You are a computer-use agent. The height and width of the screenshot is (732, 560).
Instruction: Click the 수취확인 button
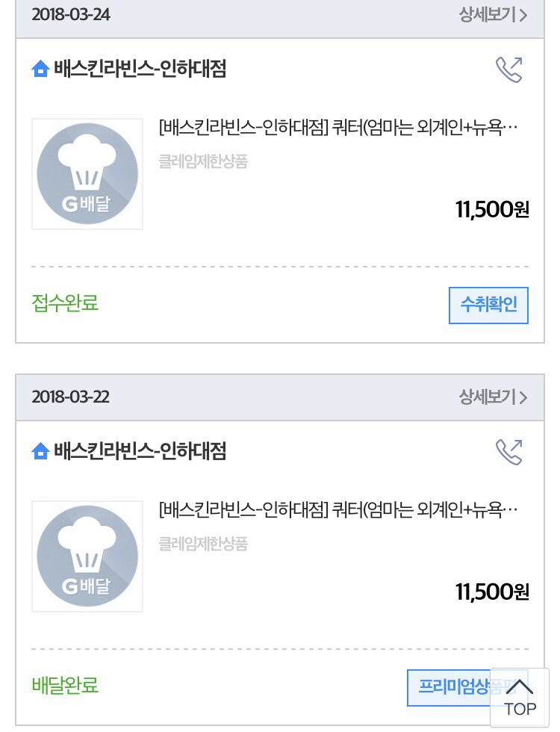click(x=488, y=305)
